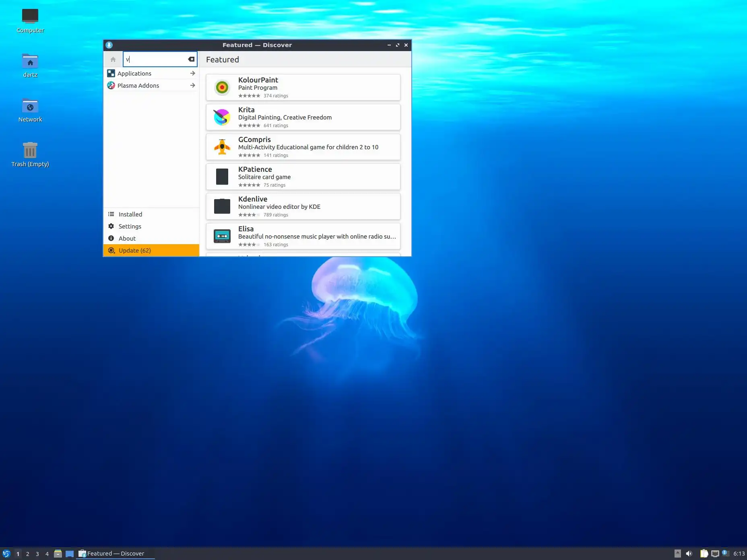747x560 pixels.
Task: Switch to virtual desktop 4
Action: click(x=47, y=554)
